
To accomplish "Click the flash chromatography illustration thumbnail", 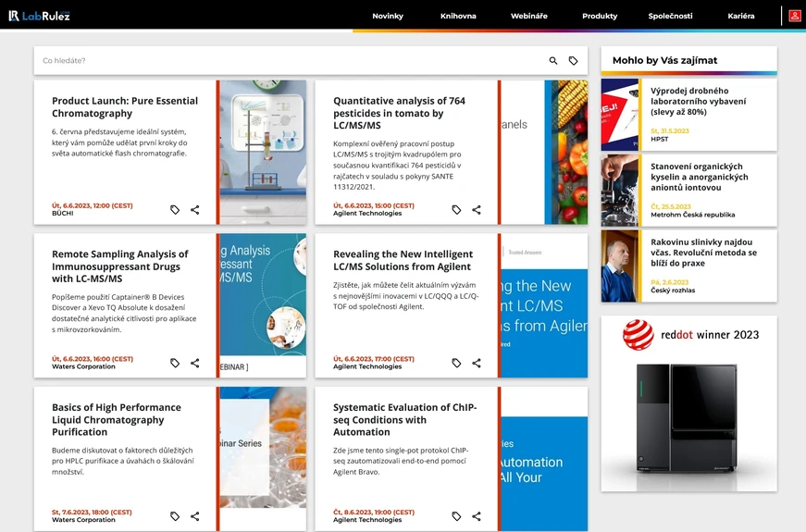I will point(263,152).
